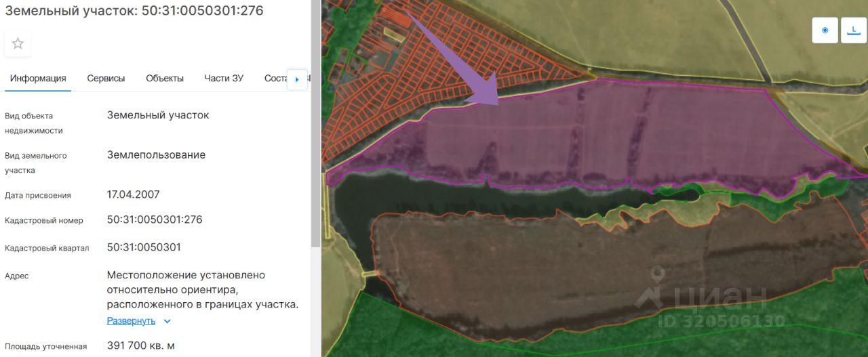This screenshot has width=868, height=357.
Task: Click cadastral quarter value 50:31:0050301
Action: pos(144,247)
